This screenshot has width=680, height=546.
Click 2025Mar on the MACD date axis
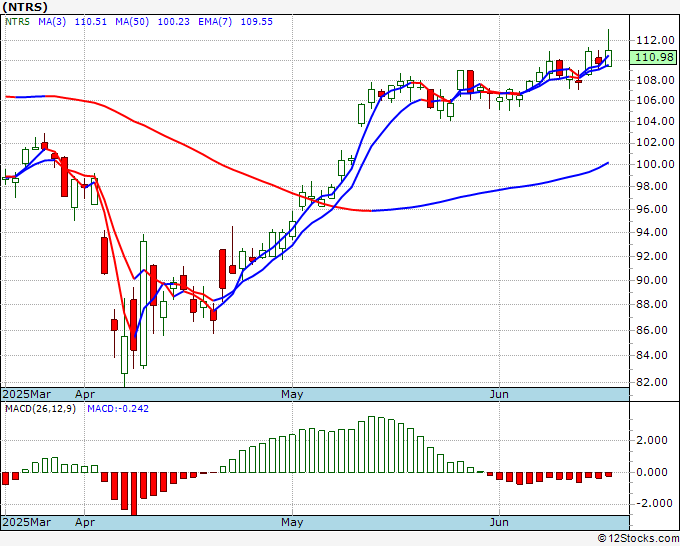[27, 522]
